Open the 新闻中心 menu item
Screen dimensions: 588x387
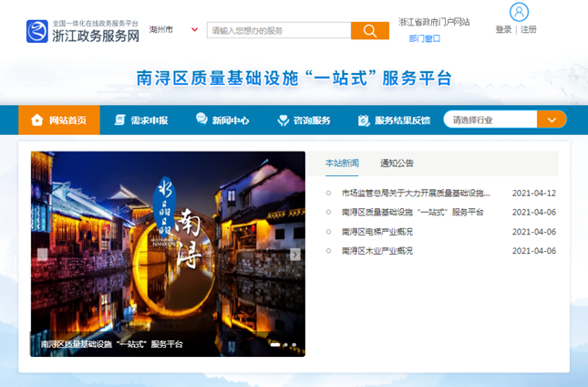[222, 120]
